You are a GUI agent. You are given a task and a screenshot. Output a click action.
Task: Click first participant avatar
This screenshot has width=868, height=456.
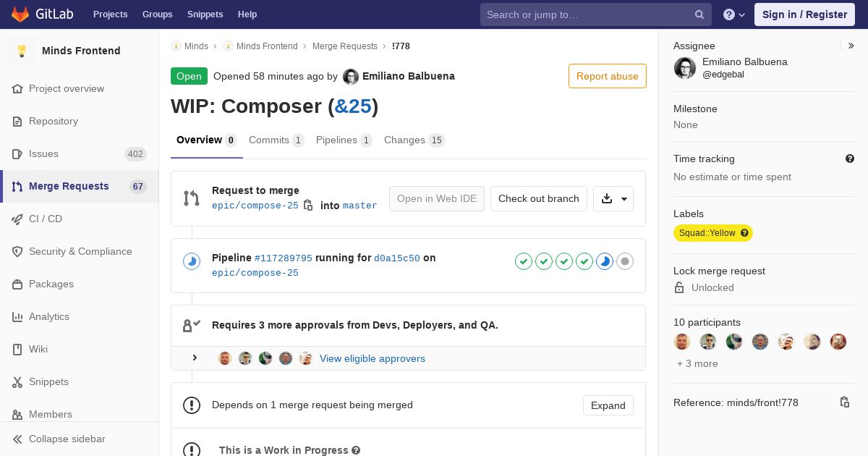pos(682,342)
